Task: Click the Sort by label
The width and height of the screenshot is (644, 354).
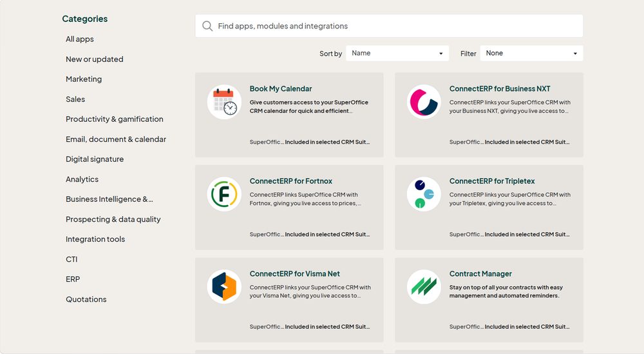Action: (330, 54)
